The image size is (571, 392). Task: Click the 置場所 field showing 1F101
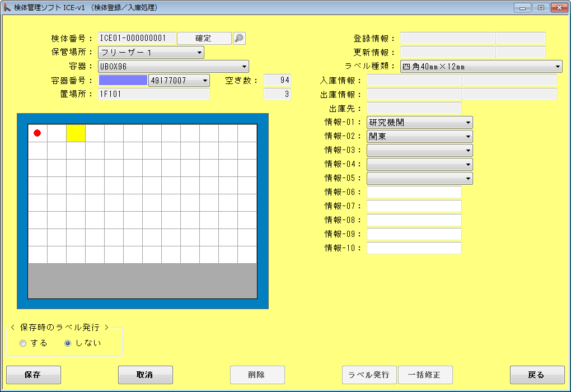(154, 94)
